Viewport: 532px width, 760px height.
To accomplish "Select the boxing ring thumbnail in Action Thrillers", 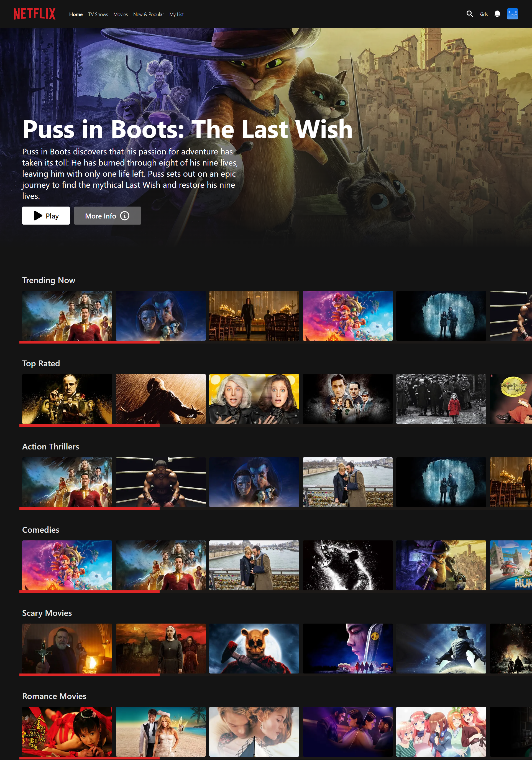I will tap(161, 482).
